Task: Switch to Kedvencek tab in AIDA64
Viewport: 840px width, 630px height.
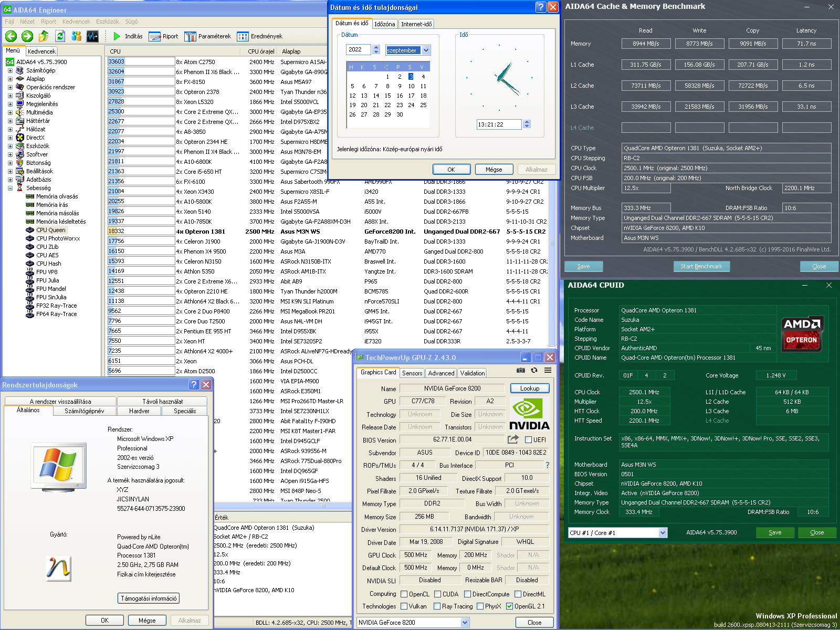Action: tap(41, 51)
